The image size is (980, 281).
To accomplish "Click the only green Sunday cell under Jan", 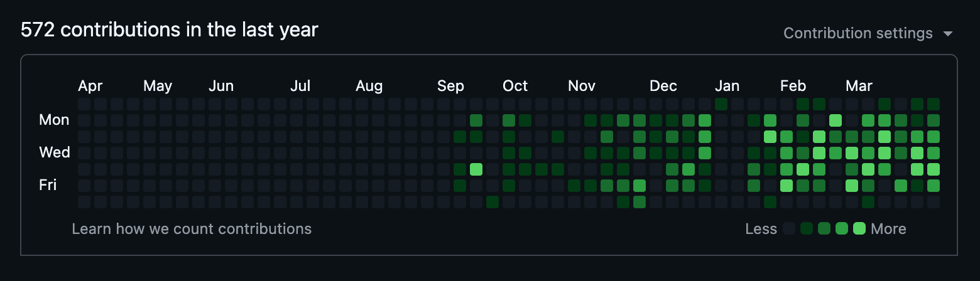I will click(x=721, y=104).
